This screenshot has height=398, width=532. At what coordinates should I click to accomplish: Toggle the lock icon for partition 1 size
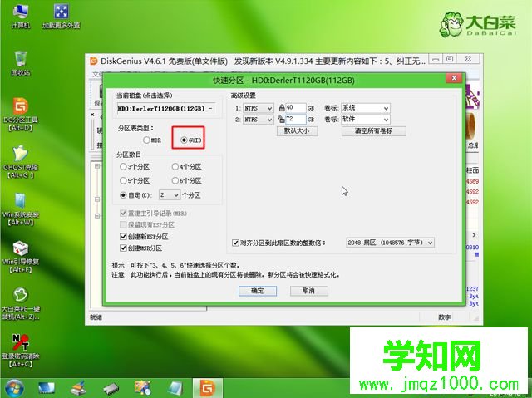coord(282,108)
